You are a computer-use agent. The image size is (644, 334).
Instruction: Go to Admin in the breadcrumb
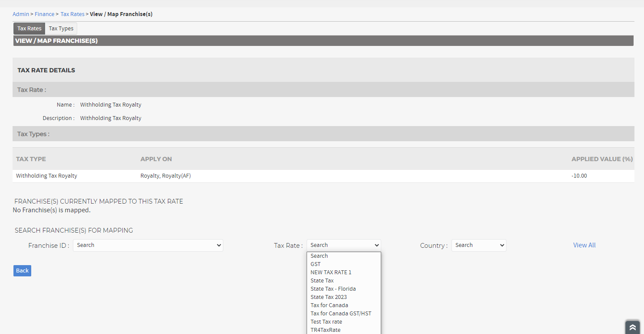click(x=21, y=14)
